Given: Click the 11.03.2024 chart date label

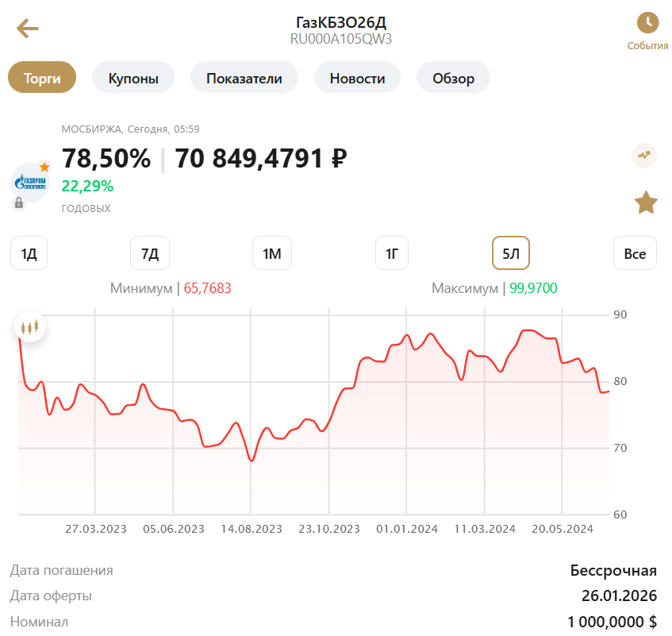Looking at the screenshot, I should click(485, 529).
